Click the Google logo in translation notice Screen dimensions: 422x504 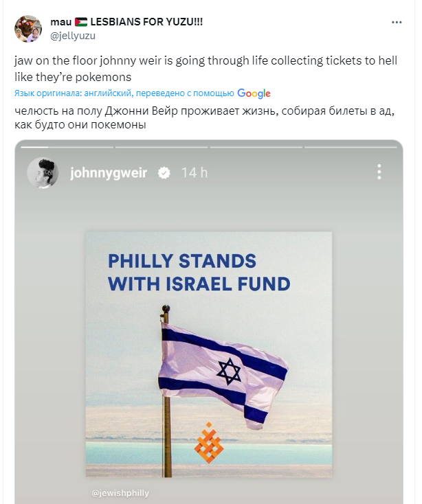[254, 93]
